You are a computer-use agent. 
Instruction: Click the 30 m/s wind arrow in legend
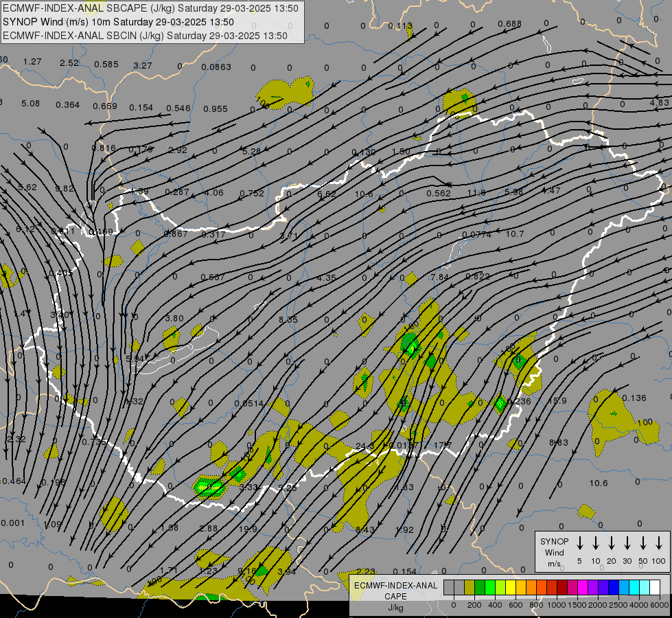pos(627,543)
